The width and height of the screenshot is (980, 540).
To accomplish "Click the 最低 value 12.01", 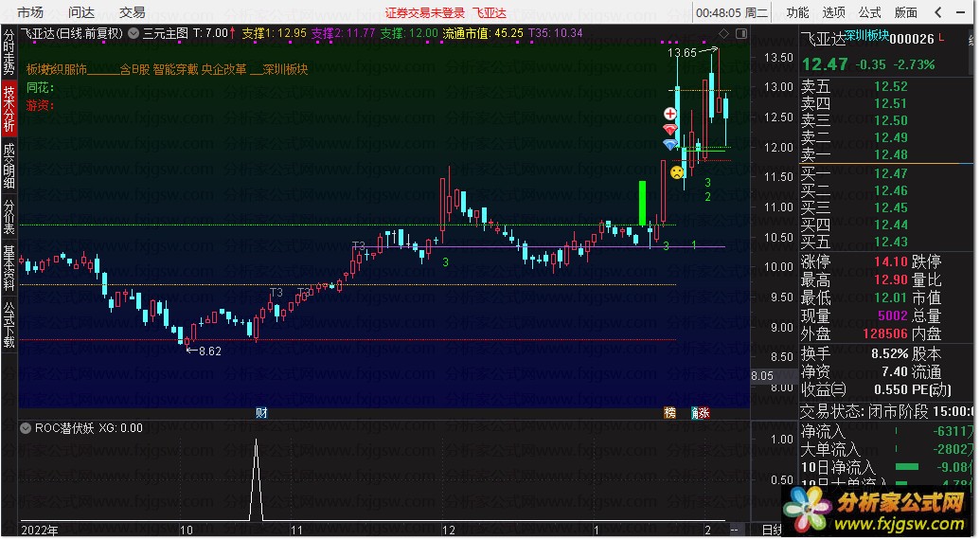I will (x=891, y=297).
